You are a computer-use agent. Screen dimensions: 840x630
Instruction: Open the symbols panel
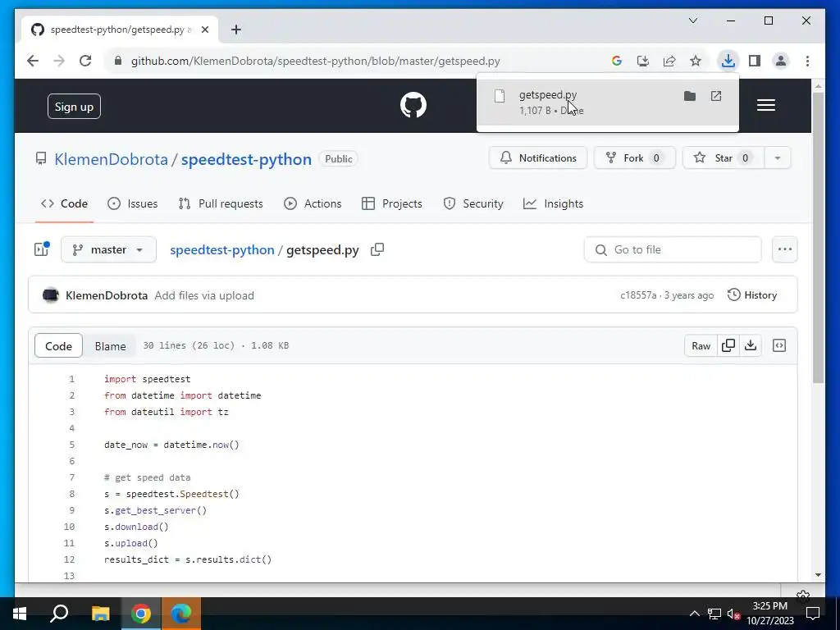[779, 345]
